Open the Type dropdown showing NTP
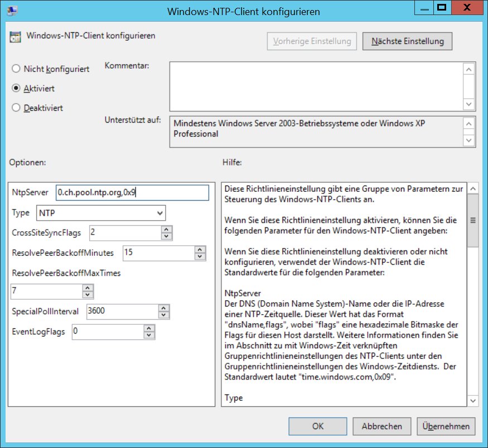 [101, 213]
